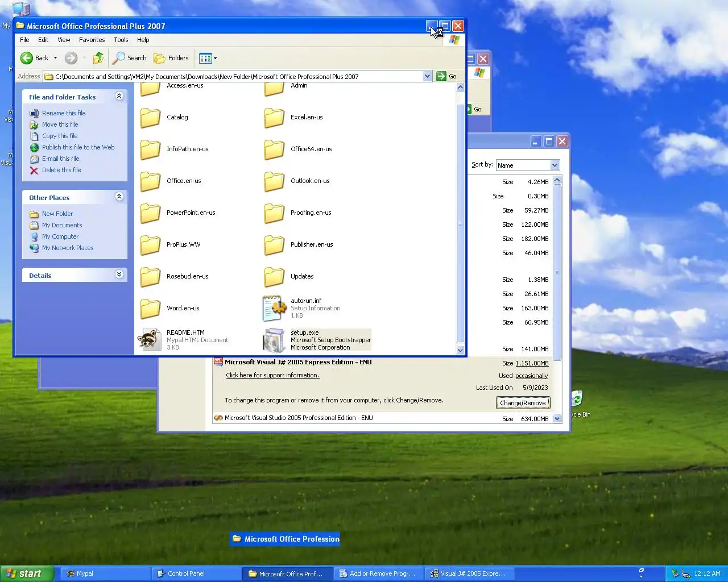728x582 pixels.
Task: Select the Updates folder icon
Action: coord(274,277)
